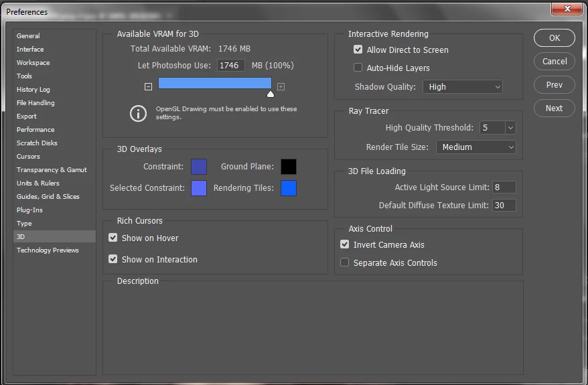Select the 3D category
588x385 pixels.
pos(54,236)
